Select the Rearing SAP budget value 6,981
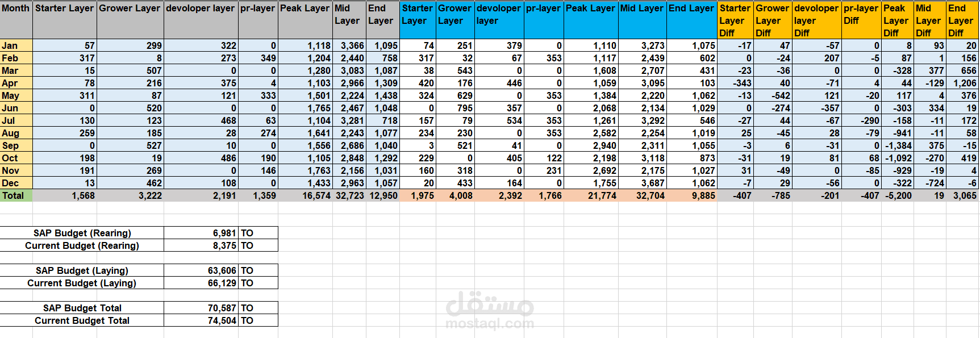 [x=201, y=233]
